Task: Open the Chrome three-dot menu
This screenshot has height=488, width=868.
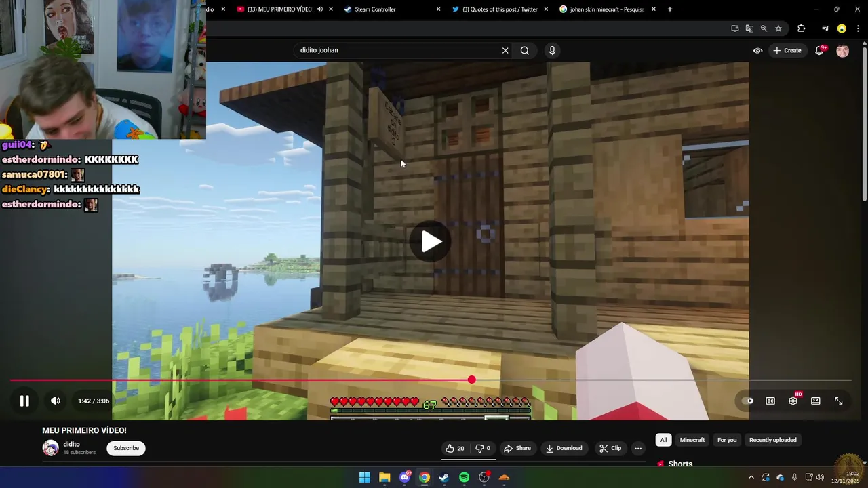Action: (x=858, y=28)
